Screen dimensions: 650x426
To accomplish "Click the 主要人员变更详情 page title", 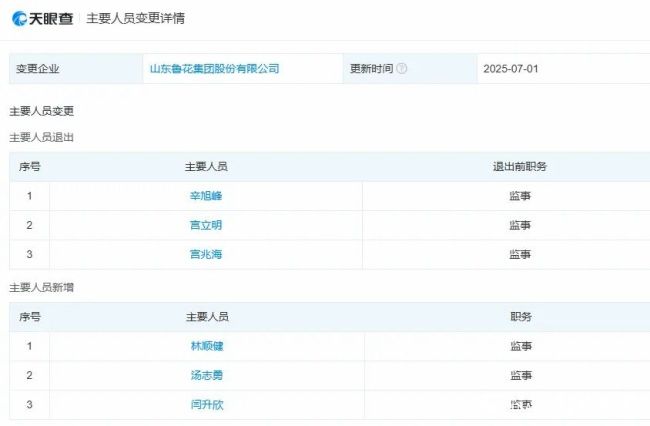I will click(136, 18).
